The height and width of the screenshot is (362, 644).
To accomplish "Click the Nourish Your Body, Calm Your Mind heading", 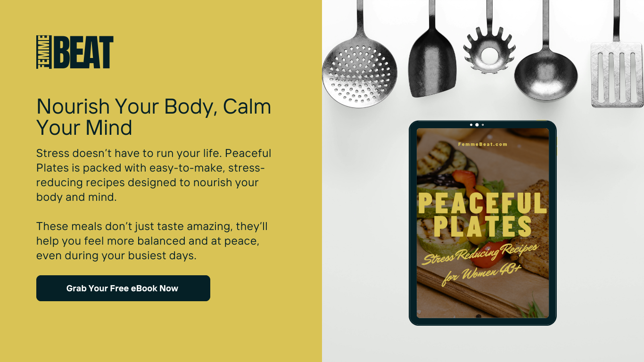I will tap(154, 117).
